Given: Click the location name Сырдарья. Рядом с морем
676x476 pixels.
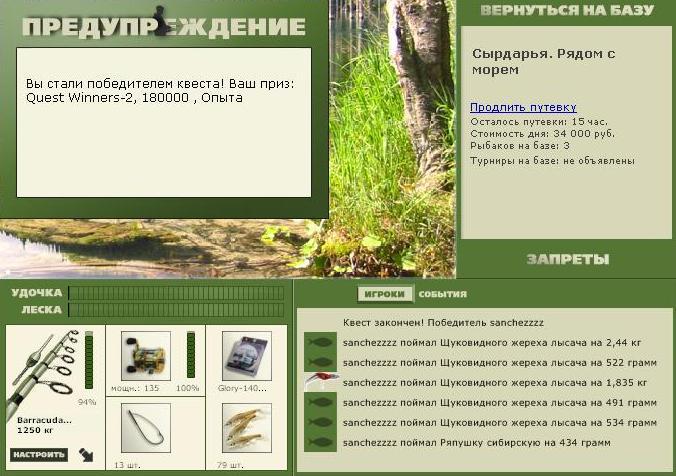Looking at the screenshot, I should pos(544,62).
